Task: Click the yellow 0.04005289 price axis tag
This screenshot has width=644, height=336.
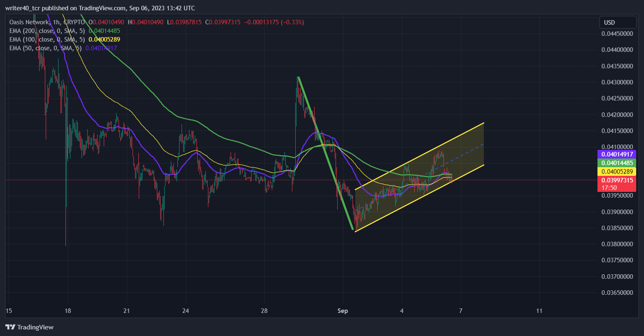Action: [x=617, y=172]
